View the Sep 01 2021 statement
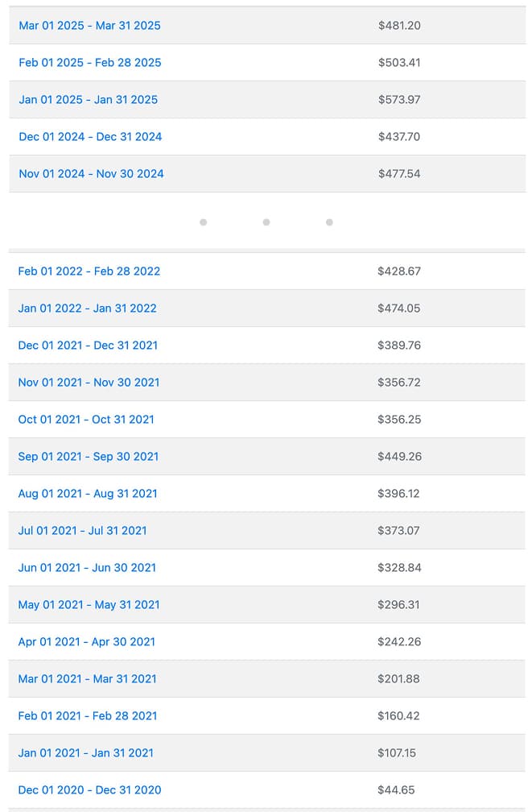Screen dimensions: 532x812 pos(88,456)
